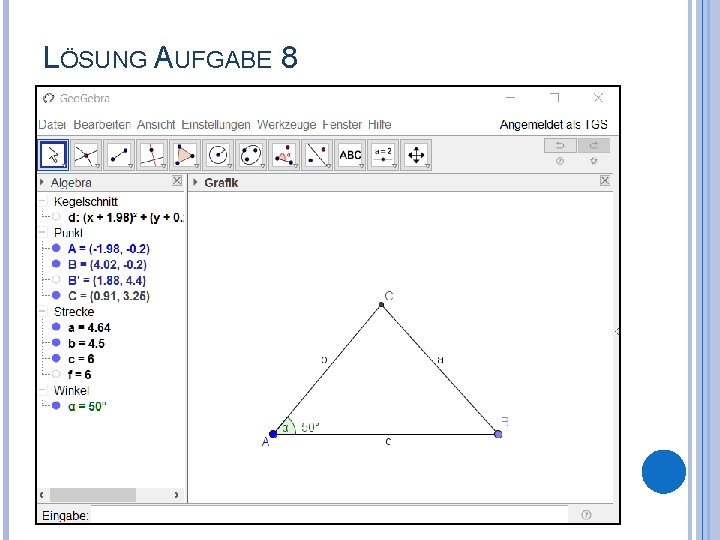The height and width of the screenshot is (540, 720).
Task: Collapse the Strecke group
Action: pos(43,311)
